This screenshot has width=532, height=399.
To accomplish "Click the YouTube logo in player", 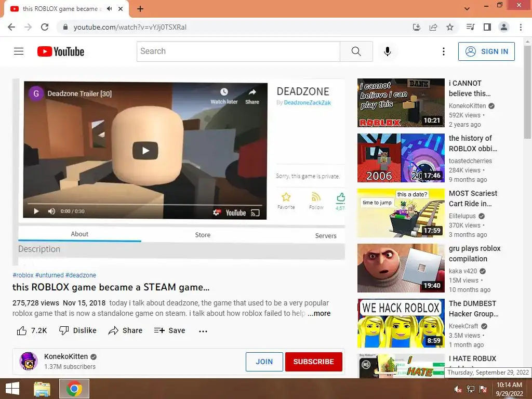I will (236, 212).
